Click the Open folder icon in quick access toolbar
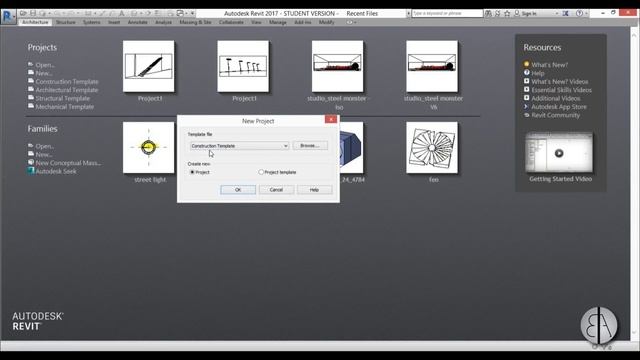The height and width of the screenshot is (360, 640). [x=23, y=13]
